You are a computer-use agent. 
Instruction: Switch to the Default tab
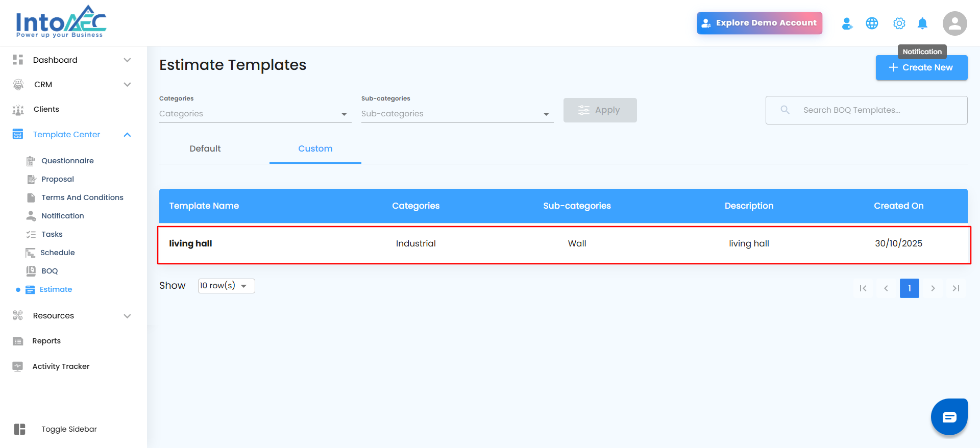pos(205,149)
